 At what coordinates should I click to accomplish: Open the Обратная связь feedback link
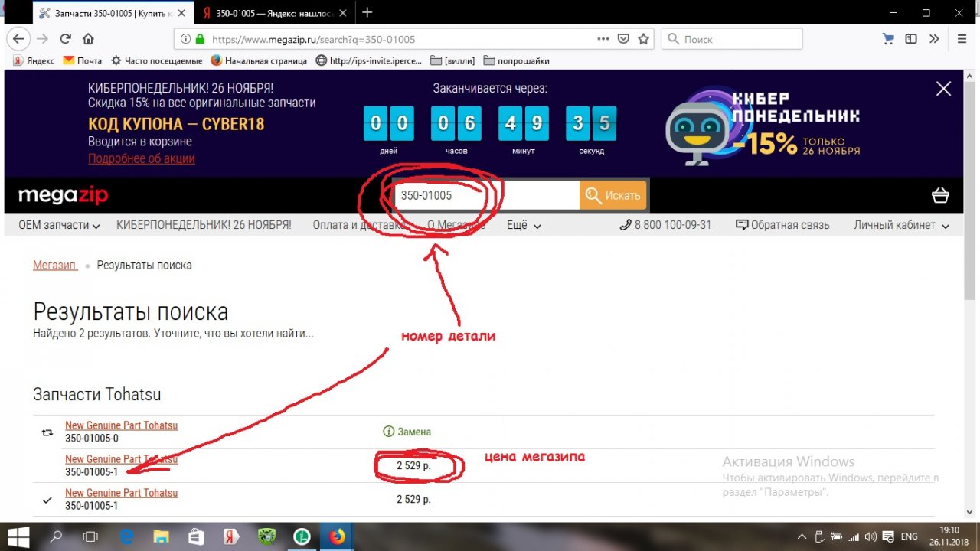tap(782, 225)
